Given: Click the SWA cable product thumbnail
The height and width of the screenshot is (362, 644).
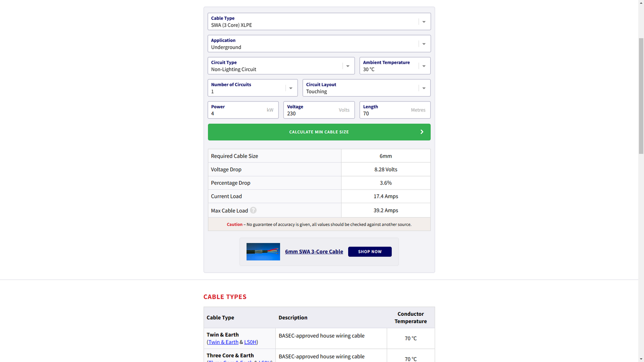Looking at the screenshot, I should [x=263, y=252].
